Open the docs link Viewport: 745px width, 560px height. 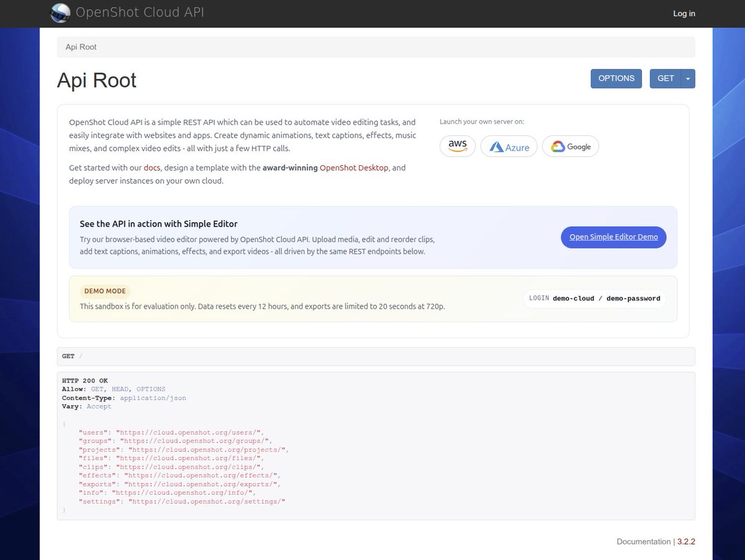[151, 168]
